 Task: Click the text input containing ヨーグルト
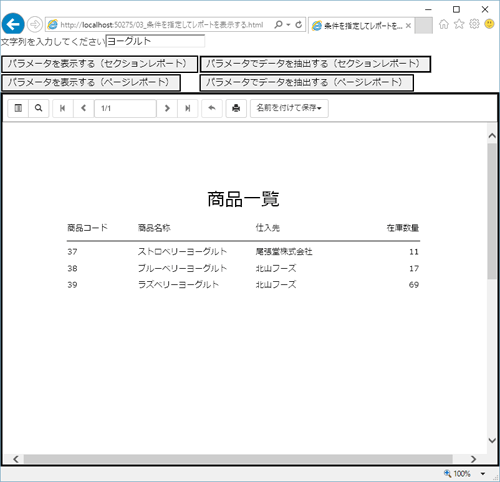tap(155, 41)
